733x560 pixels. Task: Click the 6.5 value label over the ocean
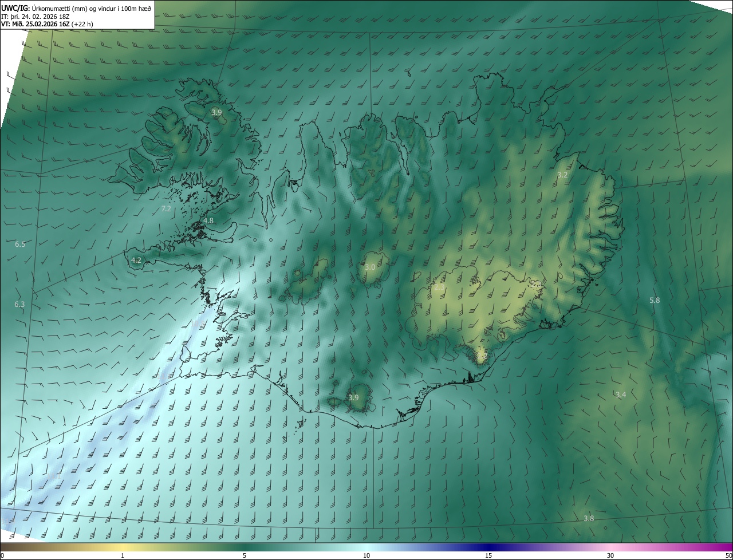pyautogui.click(x=20, y=244)
